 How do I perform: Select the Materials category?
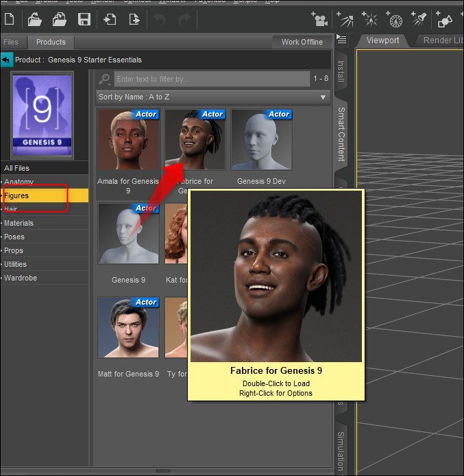coord(45,223)
